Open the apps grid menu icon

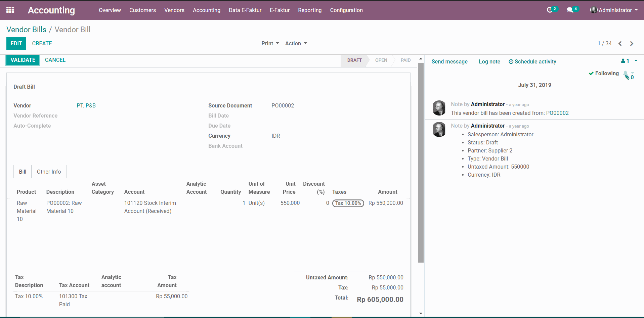tap(10, 10)
